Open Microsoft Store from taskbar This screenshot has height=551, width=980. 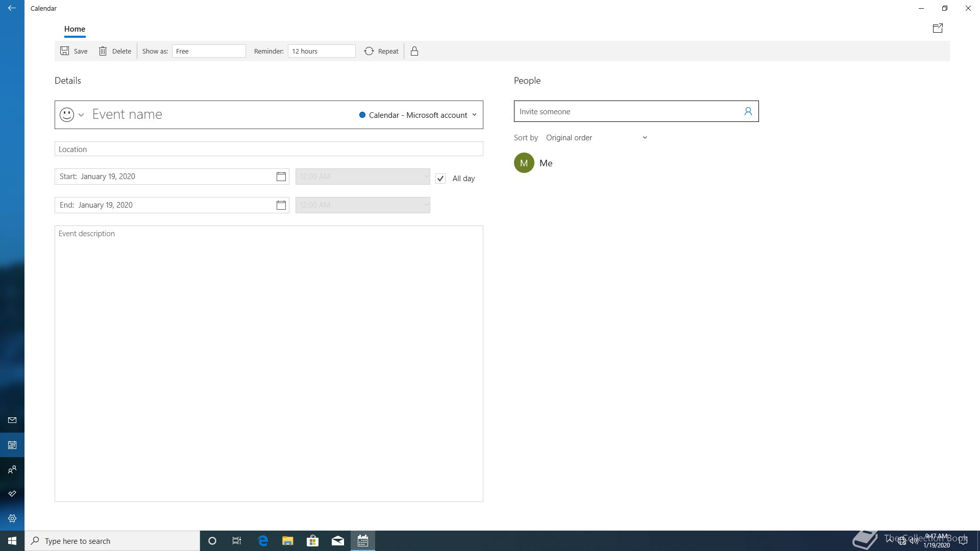[x=312, y=541]
